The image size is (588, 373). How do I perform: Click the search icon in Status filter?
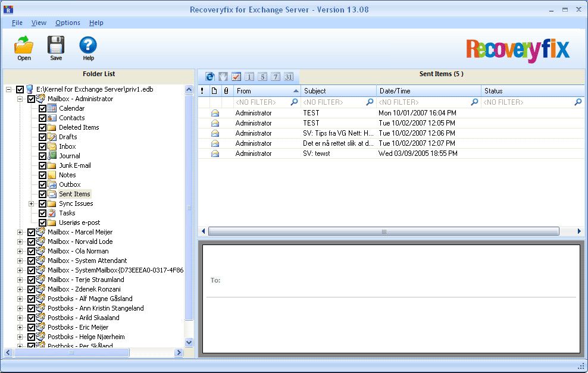(x=578, y=102)
